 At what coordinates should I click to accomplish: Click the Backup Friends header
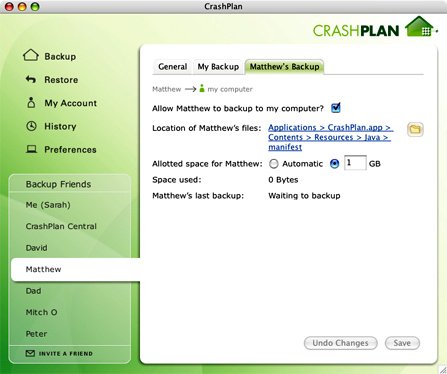(58, 184)
